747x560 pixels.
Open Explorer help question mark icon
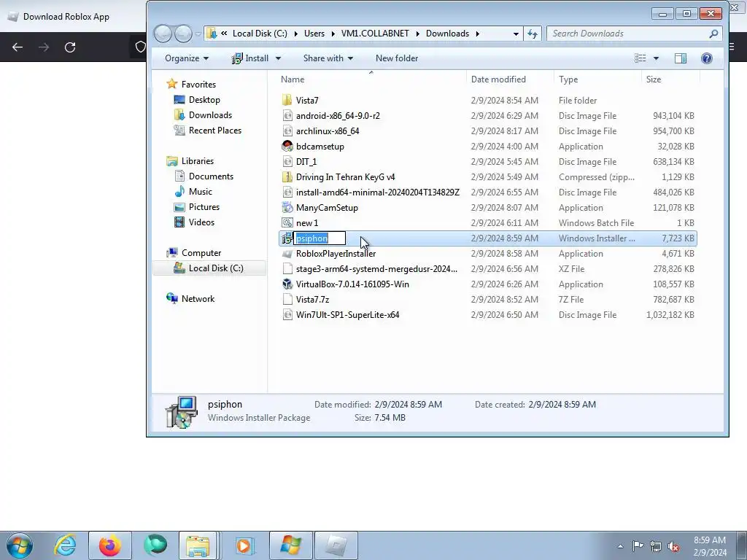click(706, 58)
